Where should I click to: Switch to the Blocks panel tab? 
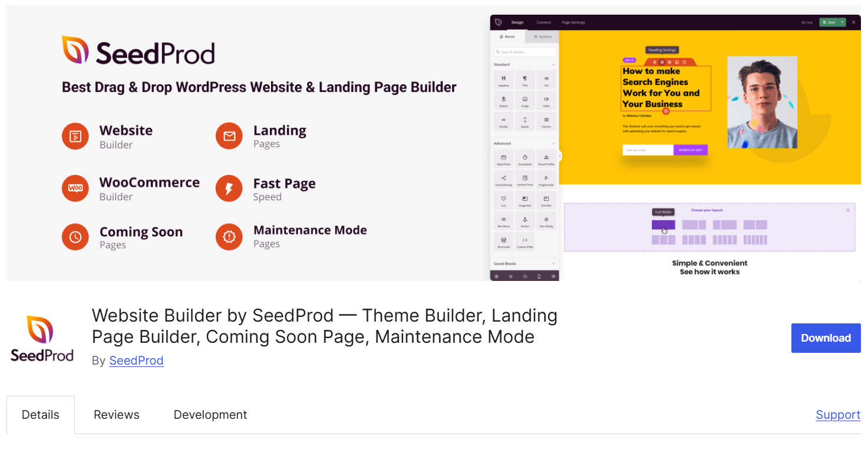508,37
